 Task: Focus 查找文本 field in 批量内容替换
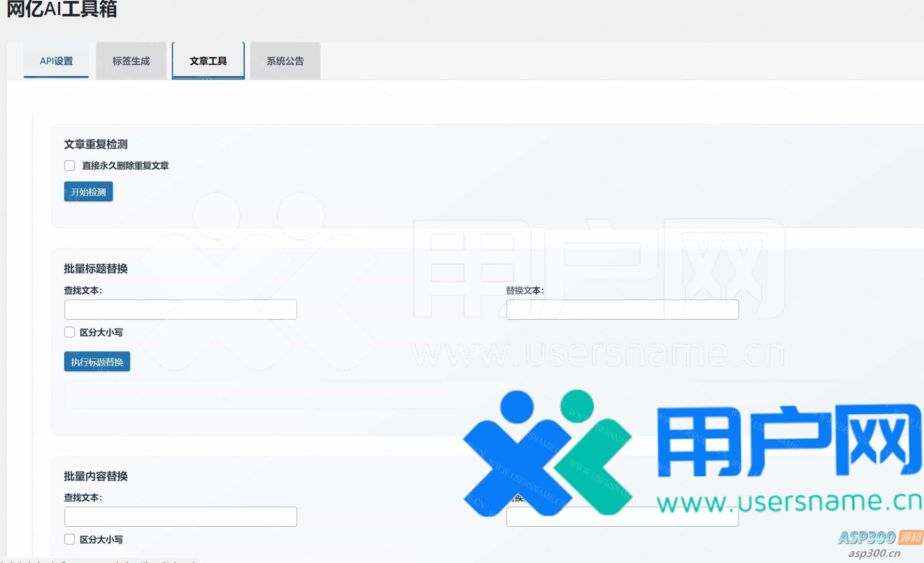click(181, 517)
